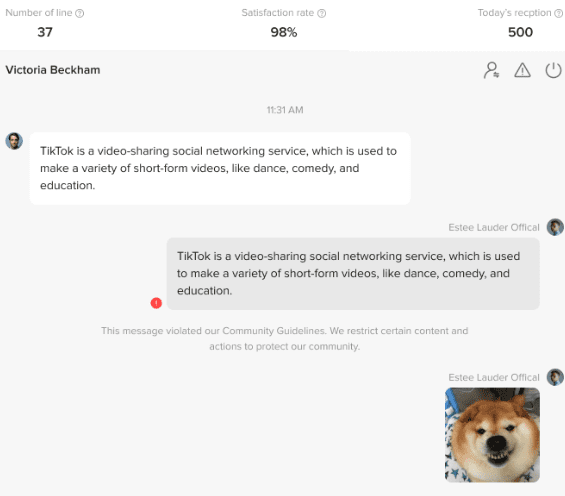Click the transfer conversation person icon
Viewport: 565px width, 496px height.
coord(491,70)
